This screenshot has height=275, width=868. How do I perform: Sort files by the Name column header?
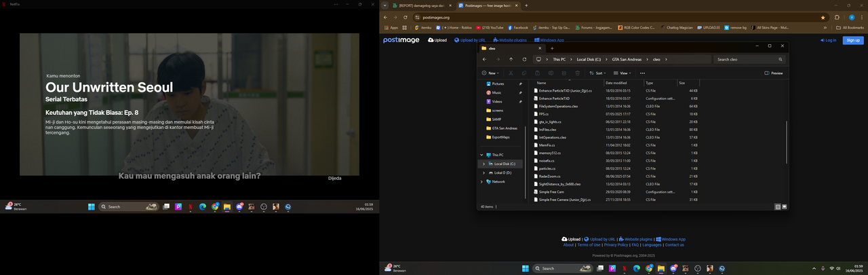[568, 83]
